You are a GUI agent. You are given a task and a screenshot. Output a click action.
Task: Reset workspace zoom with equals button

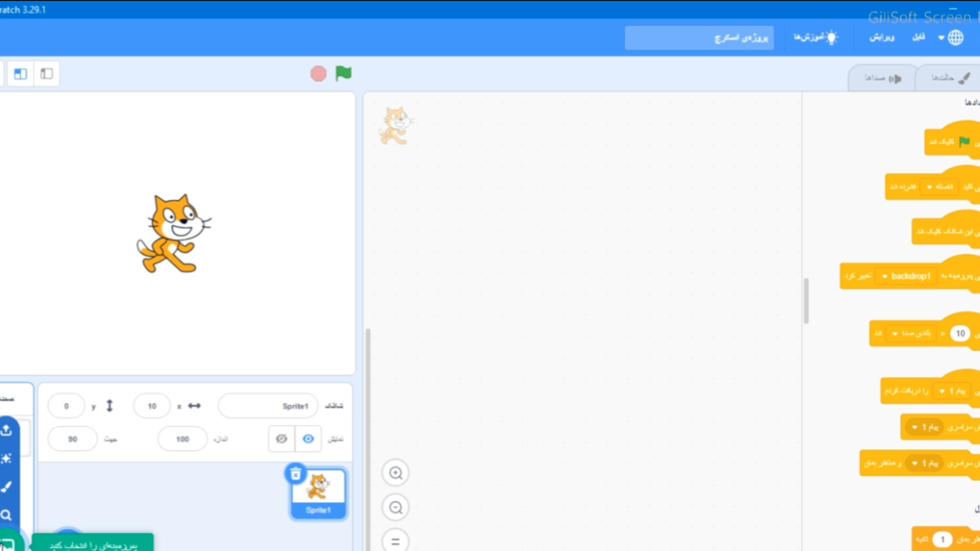coord(396,541)
